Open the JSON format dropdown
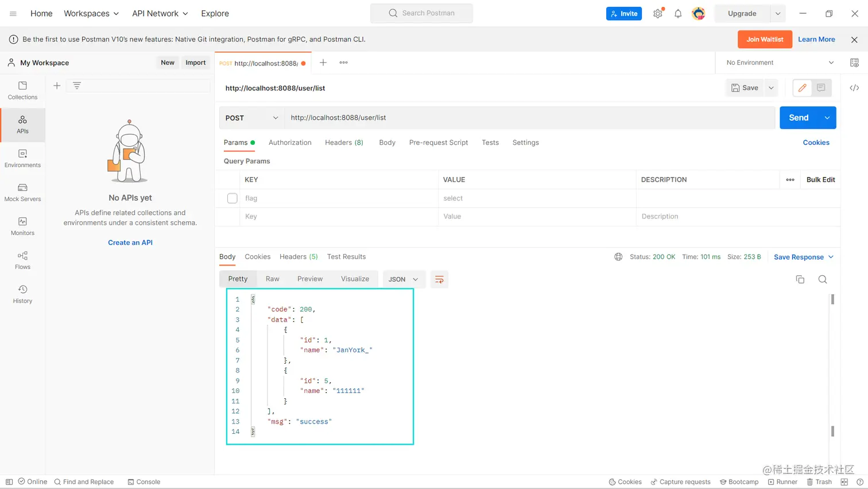Image resolution: width=868 pixels, height=489 pixels. pyautogui.click(x=404, y=279)
